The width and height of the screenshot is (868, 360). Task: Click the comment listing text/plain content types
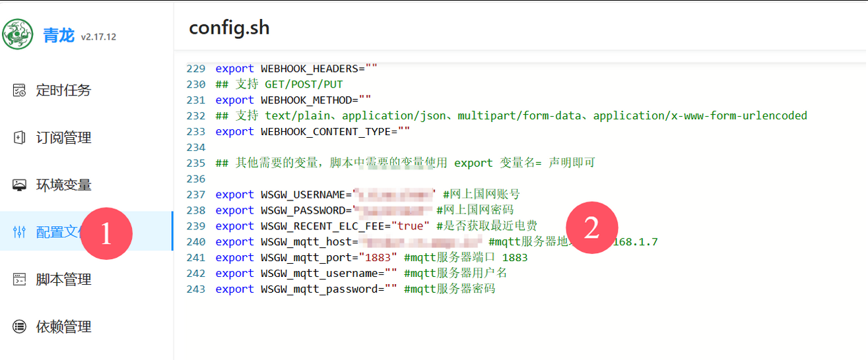pyautogui.click(x=511, y=116)
